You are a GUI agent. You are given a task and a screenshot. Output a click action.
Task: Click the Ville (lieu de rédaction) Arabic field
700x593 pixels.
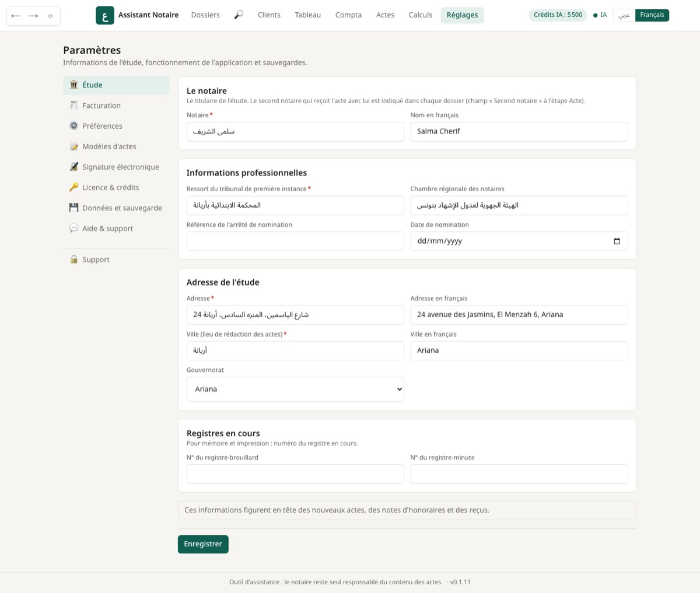click(x=295, y=350)
